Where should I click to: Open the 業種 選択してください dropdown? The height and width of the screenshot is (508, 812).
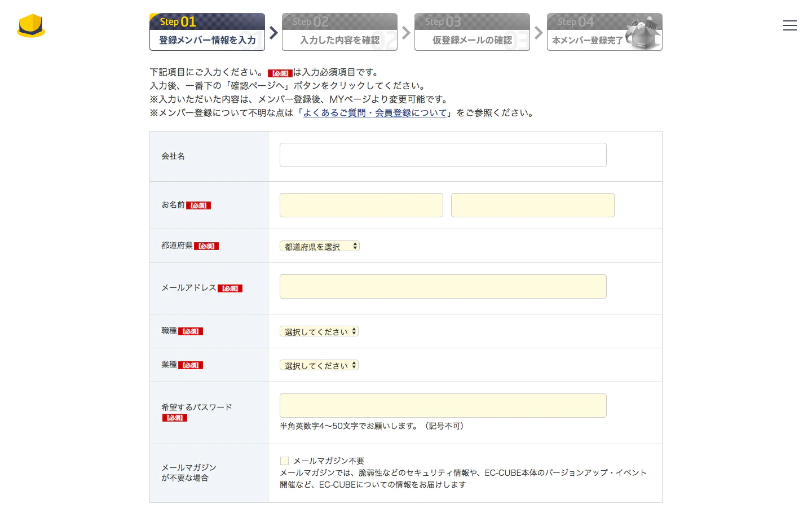pyautogui.click(x=319, y=365)
